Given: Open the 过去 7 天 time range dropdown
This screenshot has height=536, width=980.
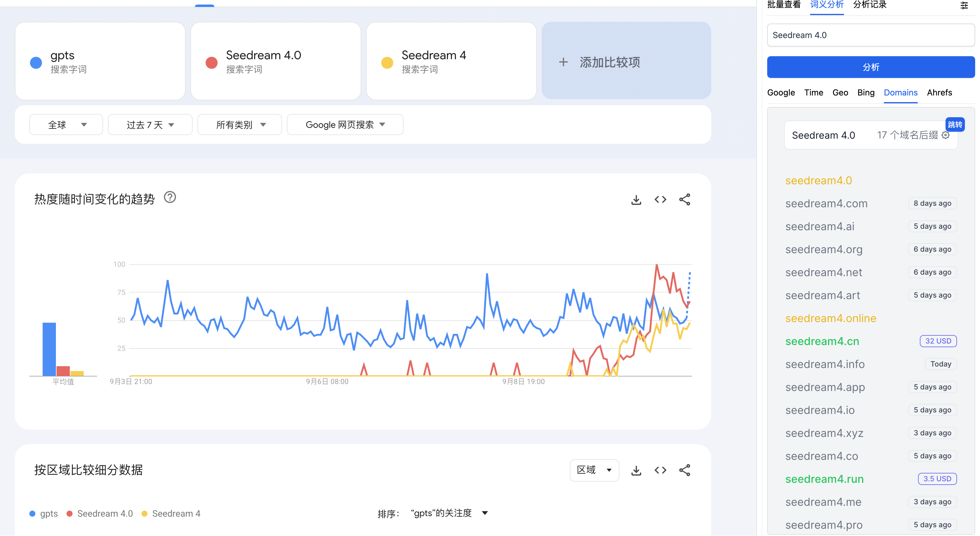Looking at the screenshot, I should (x=150, y=125).
